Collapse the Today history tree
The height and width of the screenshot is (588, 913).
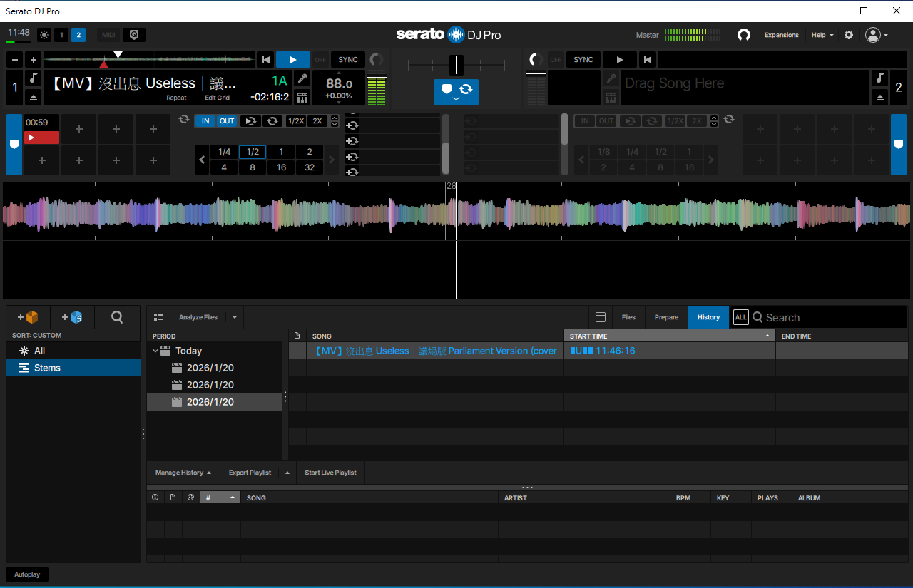pyautogui.click(x=155, y=351)
